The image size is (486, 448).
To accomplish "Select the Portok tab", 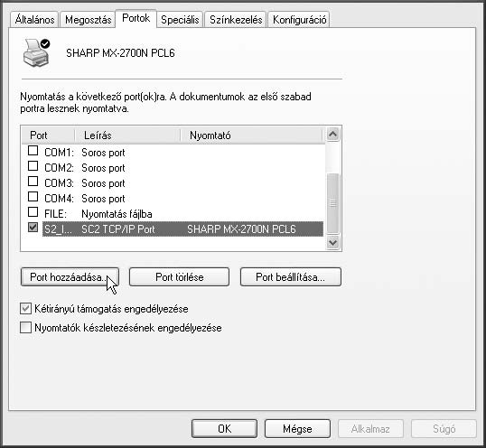I will pos(136,18).
